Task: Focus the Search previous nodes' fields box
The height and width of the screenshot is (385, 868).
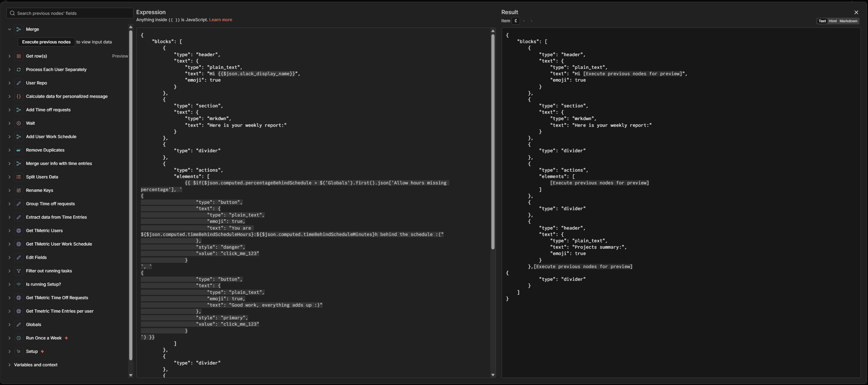Action: (x=70, y=13)
